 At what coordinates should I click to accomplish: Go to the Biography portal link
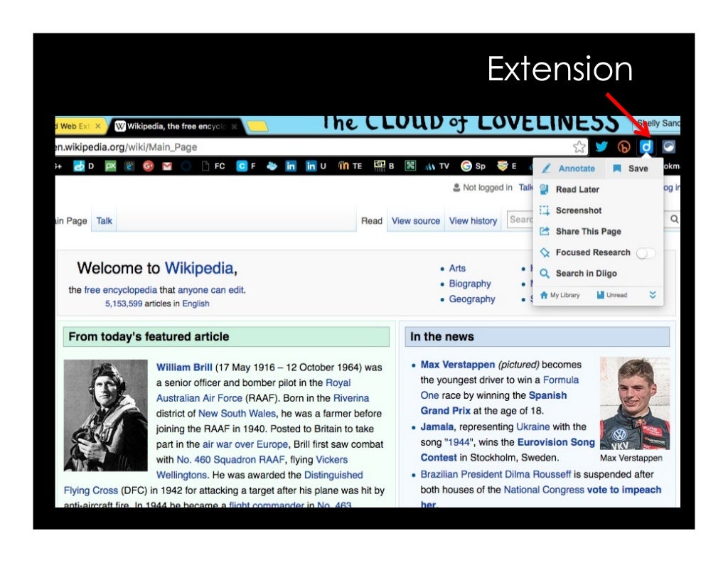[x=470, y=284]
